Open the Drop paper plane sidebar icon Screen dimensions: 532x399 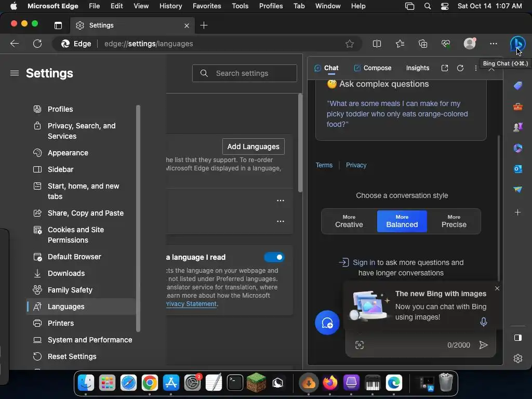518,189
